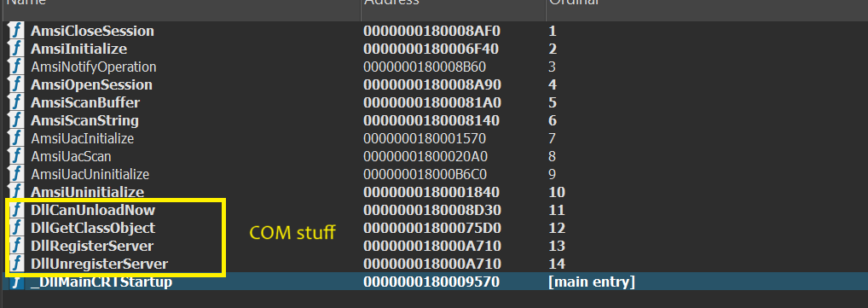
Task: Select the _DllMainCRTStartup entry name
Action: (101, 282)
